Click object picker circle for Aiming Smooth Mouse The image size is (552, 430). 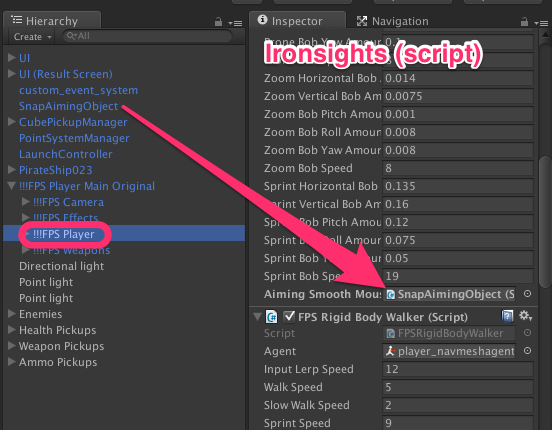[527, 294]
